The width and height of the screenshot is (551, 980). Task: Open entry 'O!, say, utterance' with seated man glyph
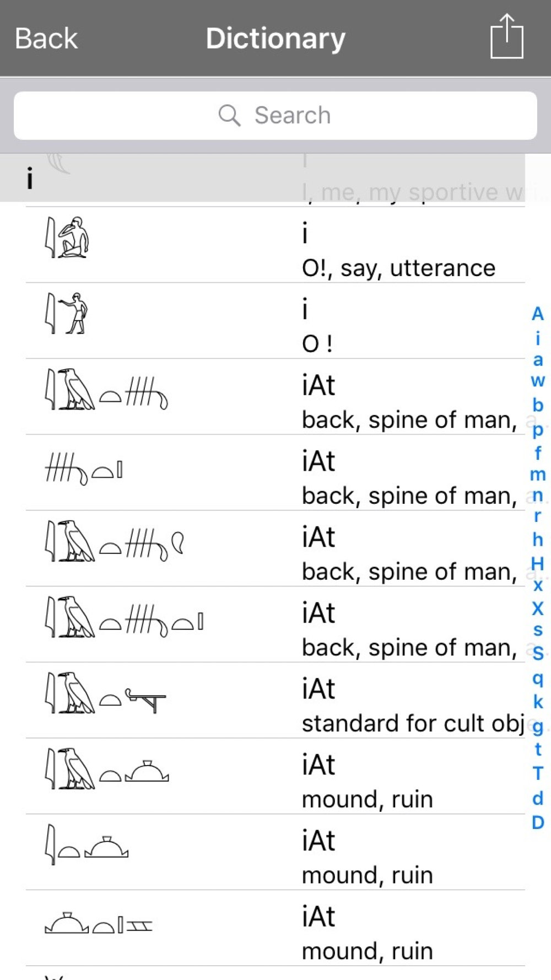(275, 245)
